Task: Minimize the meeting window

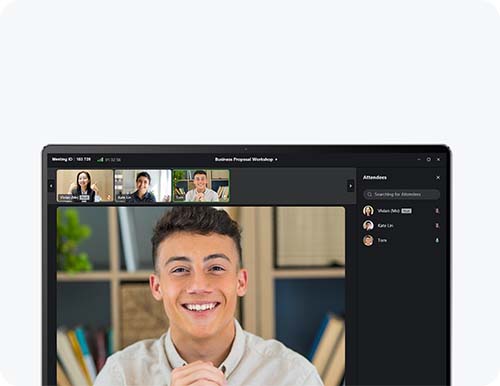Action: tap(419, 159)
